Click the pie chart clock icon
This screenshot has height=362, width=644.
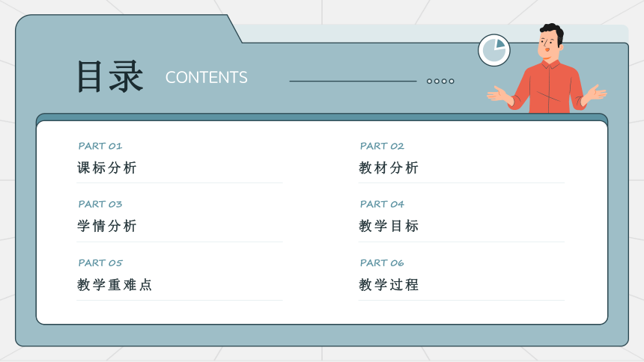(493, 50)
